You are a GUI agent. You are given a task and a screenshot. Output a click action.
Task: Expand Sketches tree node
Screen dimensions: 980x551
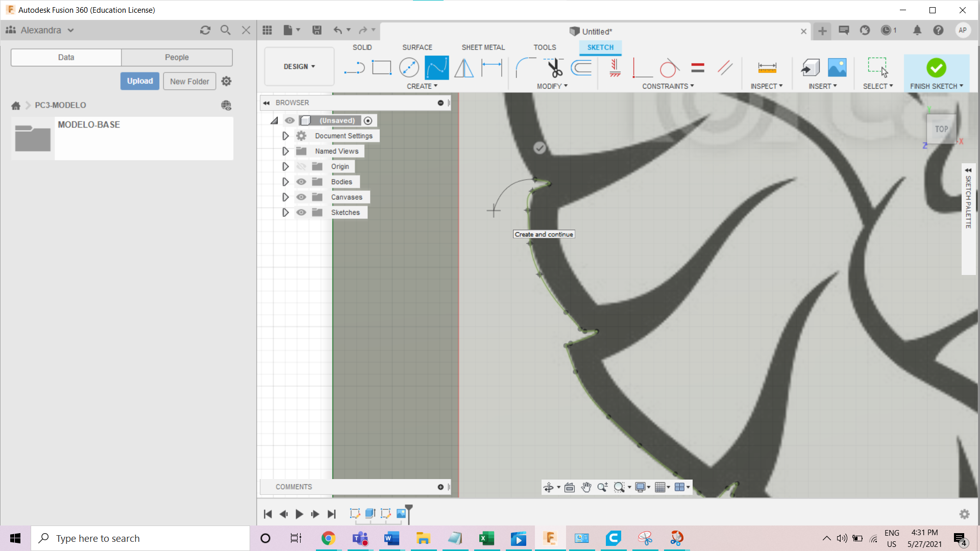[285, 212]
